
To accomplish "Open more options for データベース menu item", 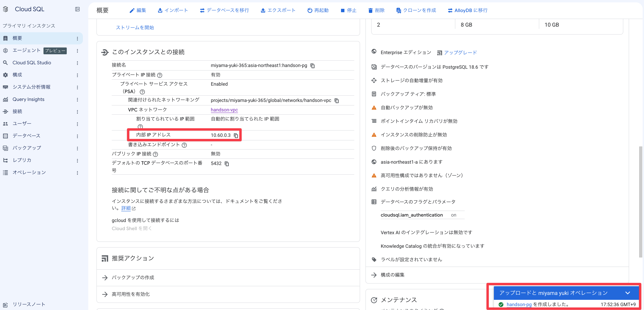I will (77, 136).
